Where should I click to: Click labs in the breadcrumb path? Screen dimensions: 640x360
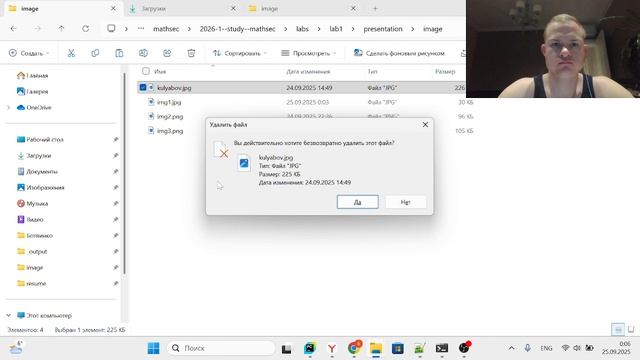(x=302, y=29)
